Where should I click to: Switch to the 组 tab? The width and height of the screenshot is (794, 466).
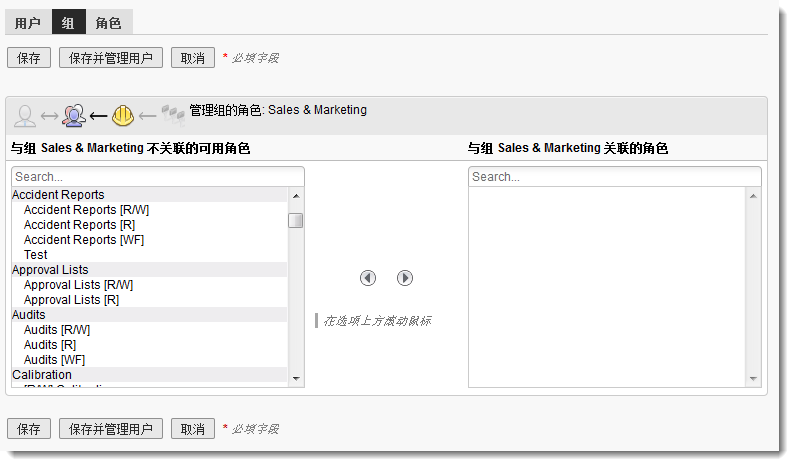click(68, 22)
